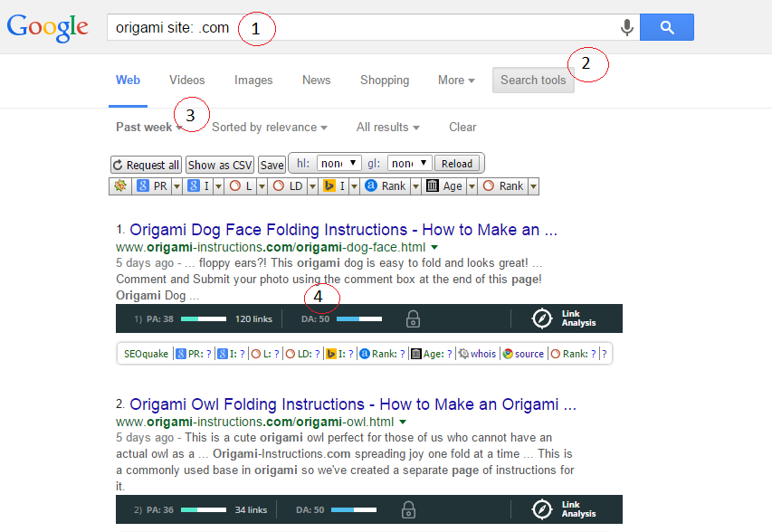Click the Alexa Rank parameter in toolbar
This screenshot has width=772, height=532.
(386, 186)
